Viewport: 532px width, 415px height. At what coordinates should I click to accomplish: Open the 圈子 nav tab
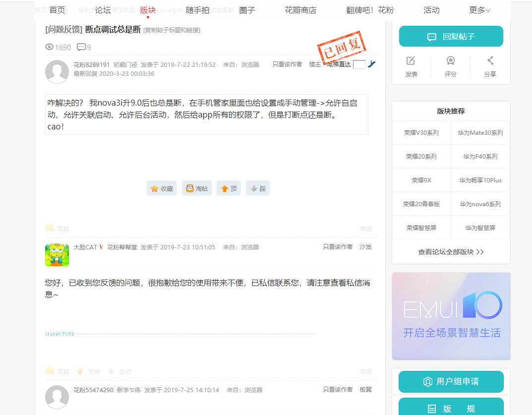(247, 10)
